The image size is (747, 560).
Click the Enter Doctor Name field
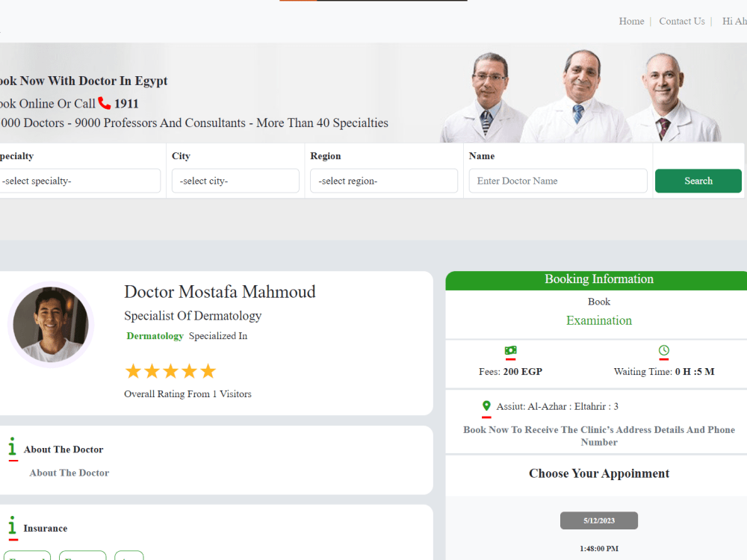click(x=558, y=181)
